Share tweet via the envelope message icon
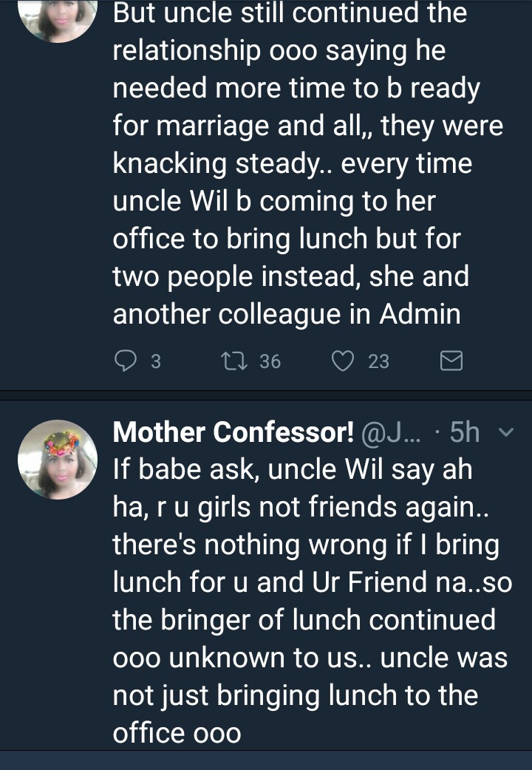 click(451, 361)
